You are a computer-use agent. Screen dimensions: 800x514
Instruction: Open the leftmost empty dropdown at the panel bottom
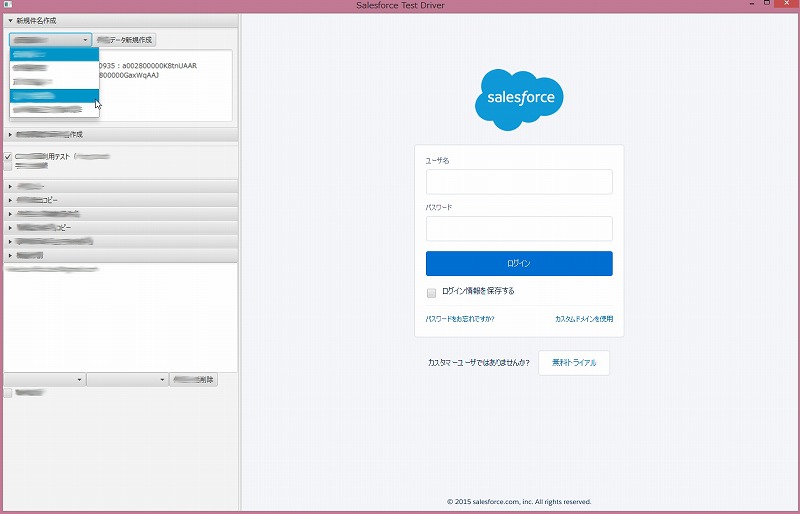pos(45,380)
